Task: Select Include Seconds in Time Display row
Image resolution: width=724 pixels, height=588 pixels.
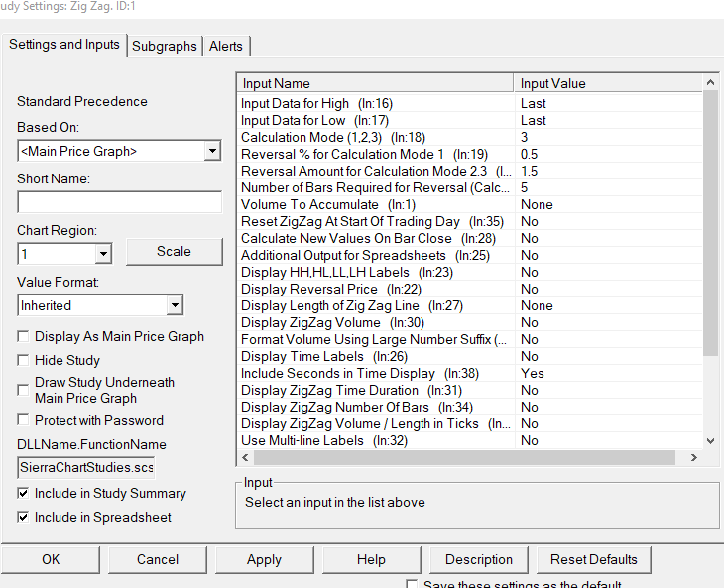Action: pos(470,373)
